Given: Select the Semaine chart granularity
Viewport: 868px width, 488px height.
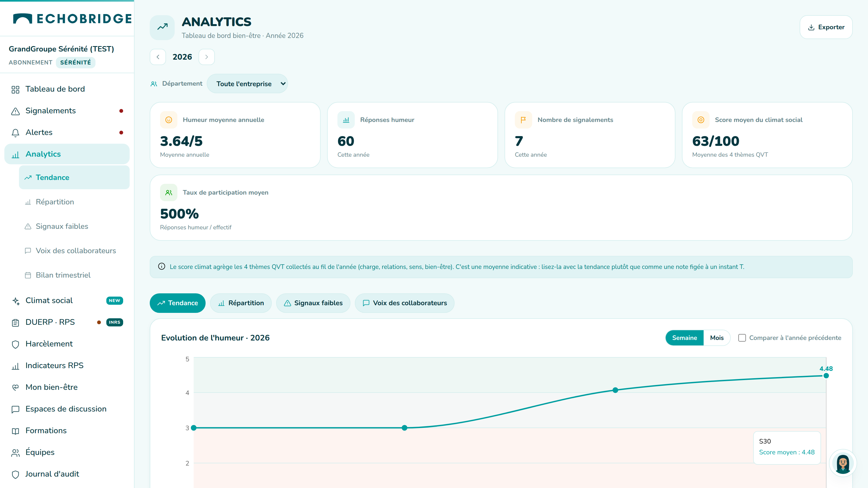Looking at the screenshot, I should (684, 338).
